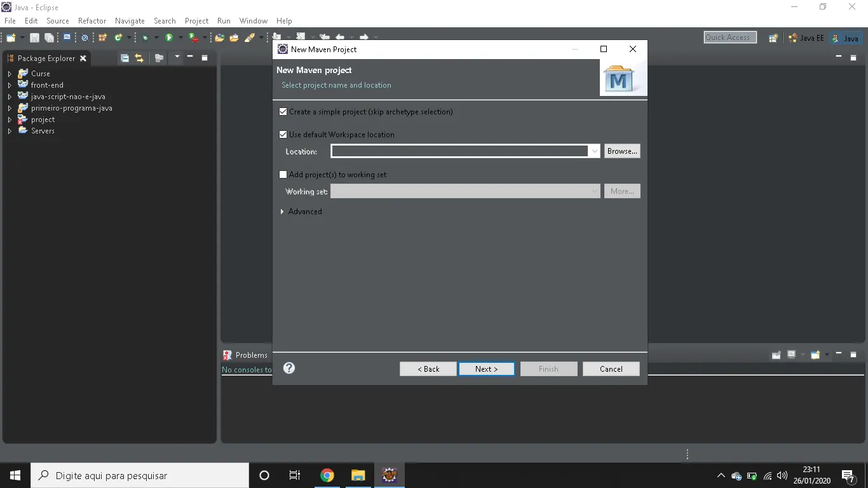This screenshot has width=868, height=488.
Task: Open the Source menu
Action: click(x=58, y=21)
